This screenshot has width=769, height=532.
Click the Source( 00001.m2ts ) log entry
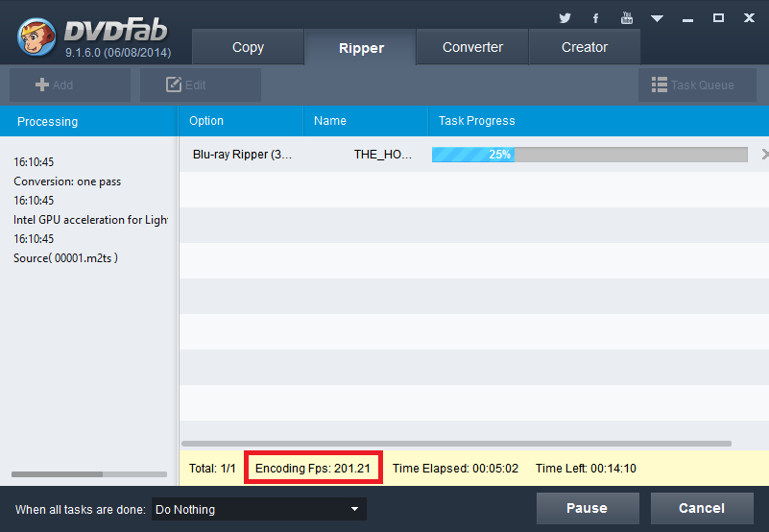pos(65,258)
